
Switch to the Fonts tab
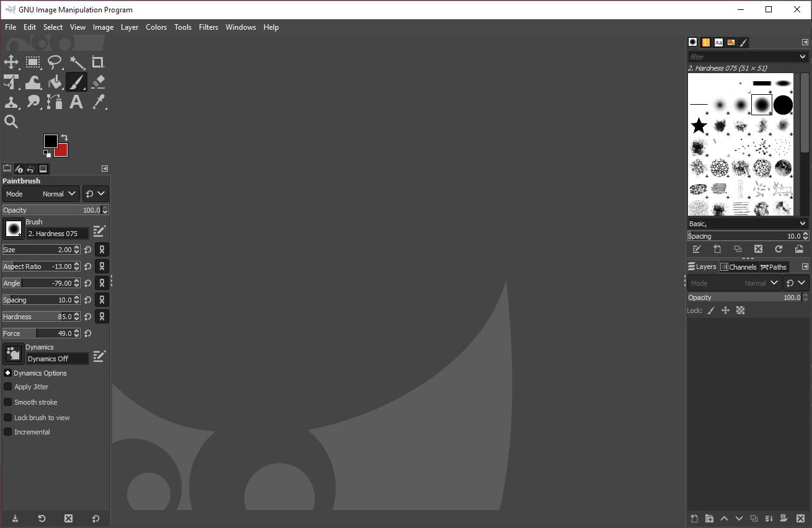coord(718,42)
